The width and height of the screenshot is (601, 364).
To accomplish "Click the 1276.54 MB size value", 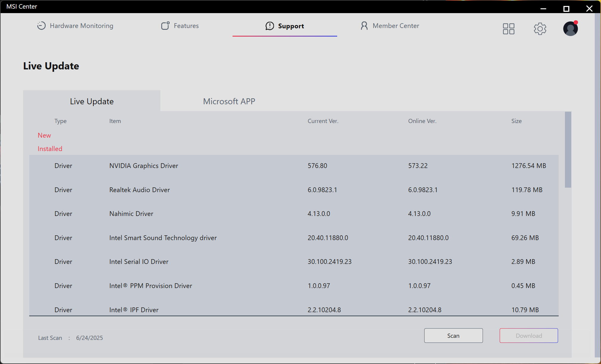I will (529, 166).
